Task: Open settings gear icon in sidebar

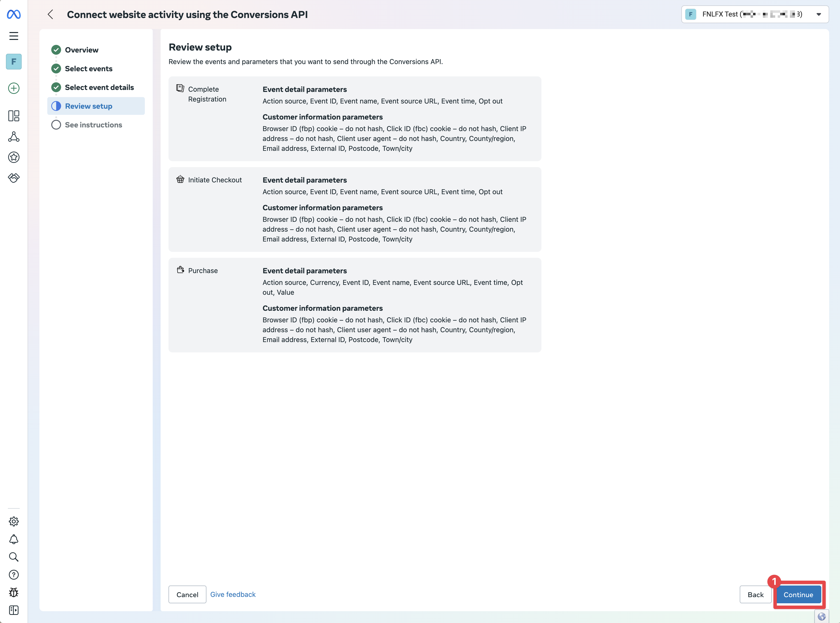Action: click(14, 521)
